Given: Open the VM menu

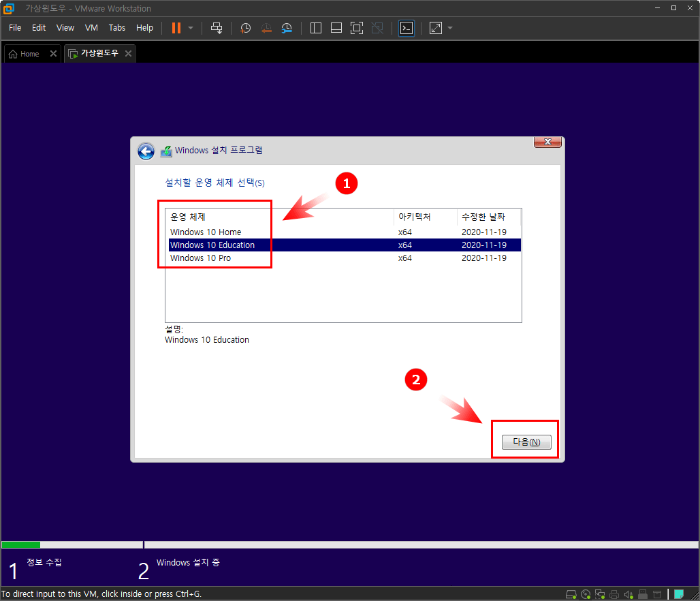Looking at the screenshot, I should pos(91,28).
